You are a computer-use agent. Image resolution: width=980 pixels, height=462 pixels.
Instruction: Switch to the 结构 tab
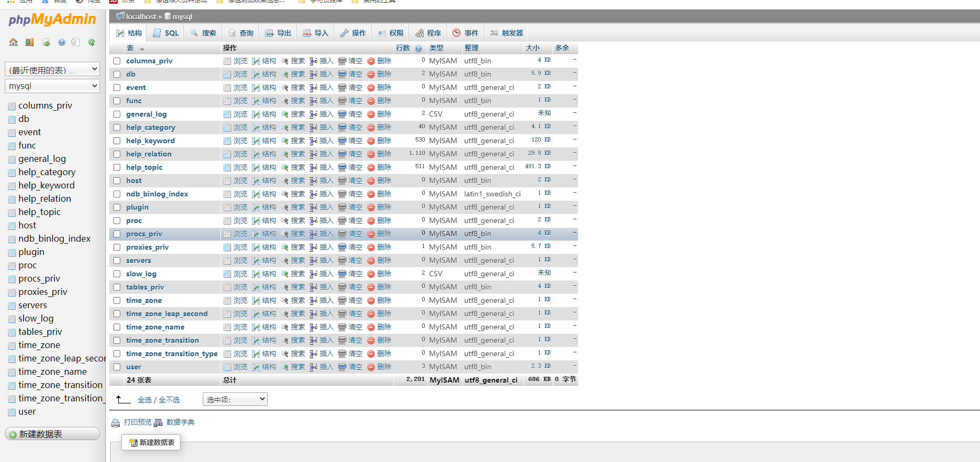click(129, 33)
